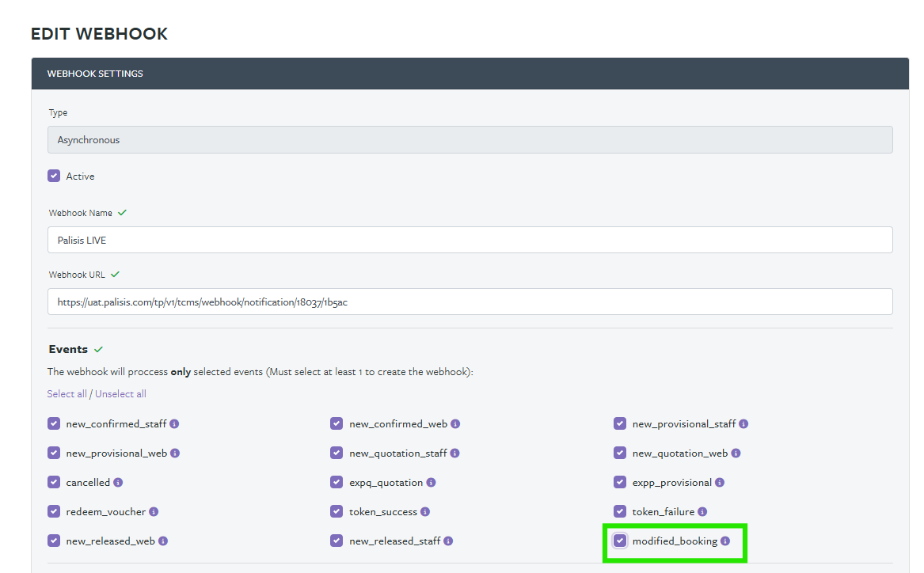Click the Edit Webhook page title
The height and width of the screenshot is (573, 924).
[x=99, y=33]
